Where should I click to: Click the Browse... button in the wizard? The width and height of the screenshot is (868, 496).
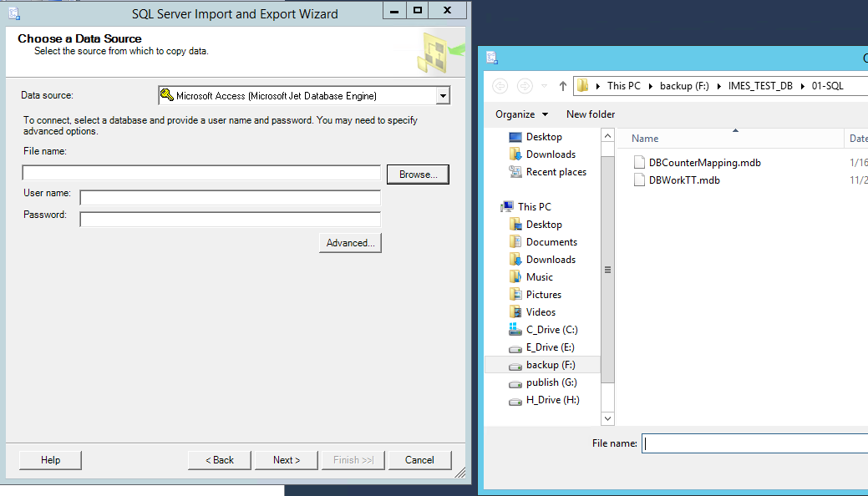pos(418,175)
